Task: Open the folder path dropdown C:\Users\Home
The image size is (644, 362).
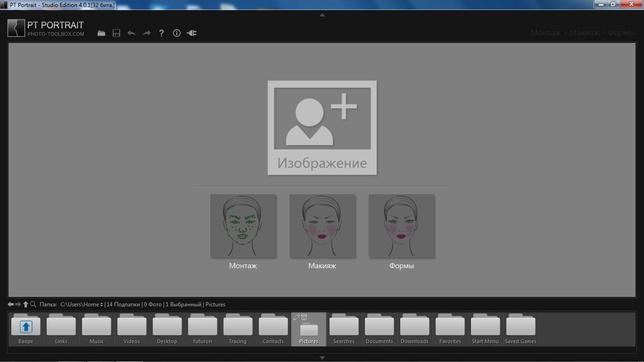Action: coord(82,304)
